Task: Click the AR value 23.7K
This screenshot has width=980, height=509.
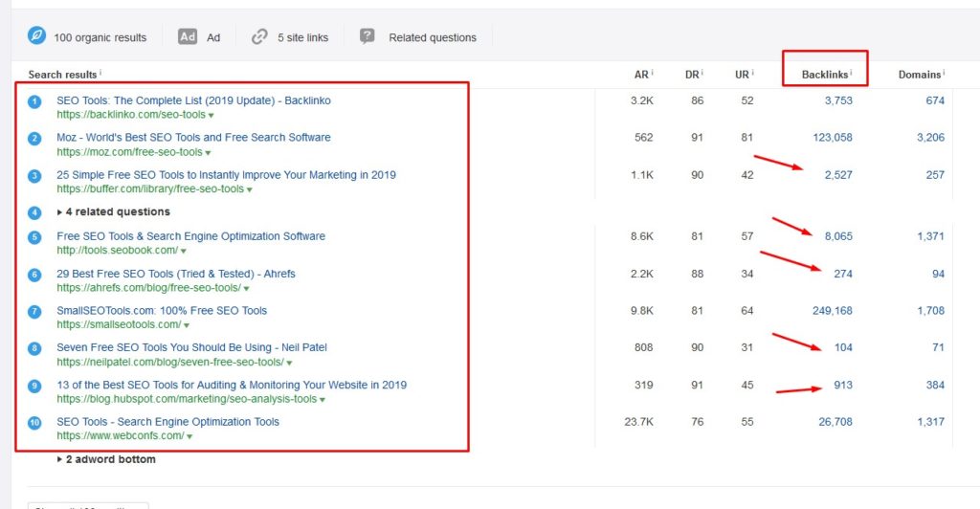Action: point(638,422)
